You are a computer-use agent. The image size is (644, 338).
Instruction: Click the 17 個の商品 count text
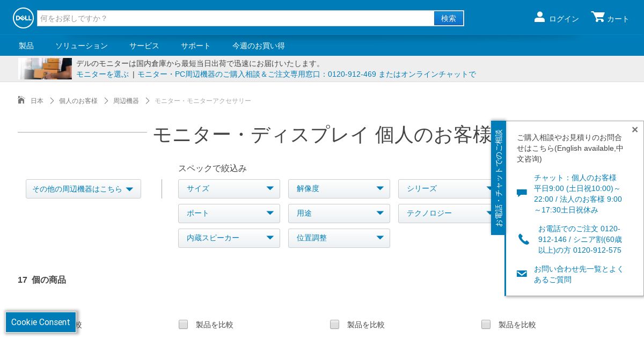click(x=42, y=280)
